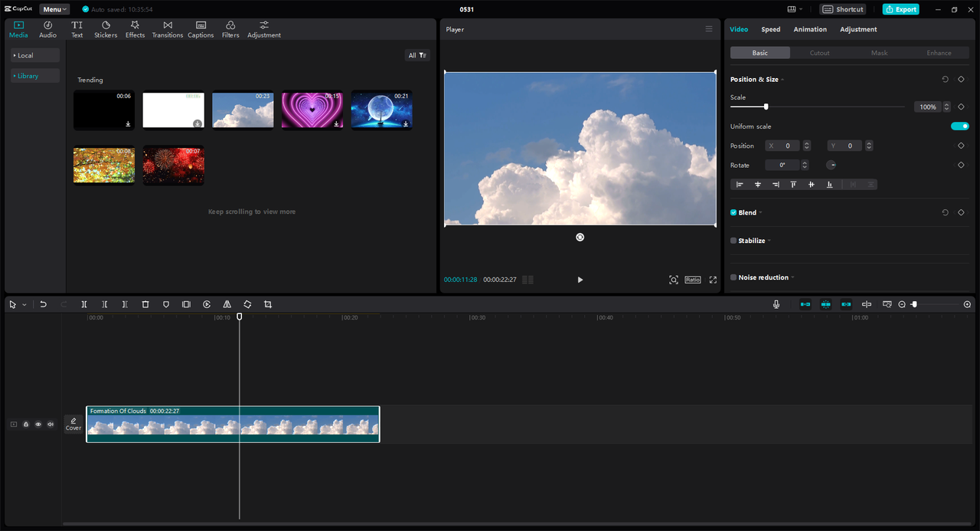Image resolution: width=980 pixels, height=531 pixels.
Task: Open the Player panel hamburger menu
Action: tap(709, 29)
